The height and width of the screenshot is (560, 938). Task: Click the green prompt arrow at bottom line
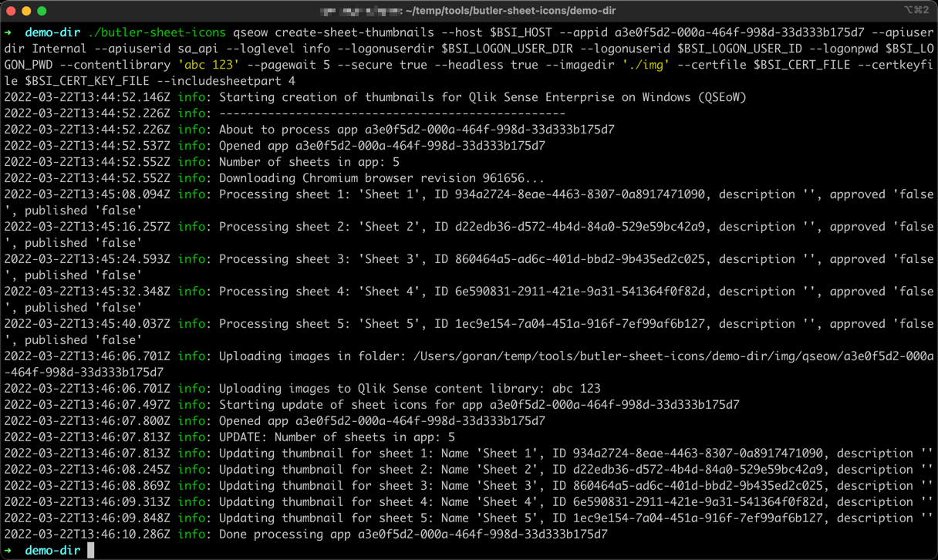[x=8, y=551]
